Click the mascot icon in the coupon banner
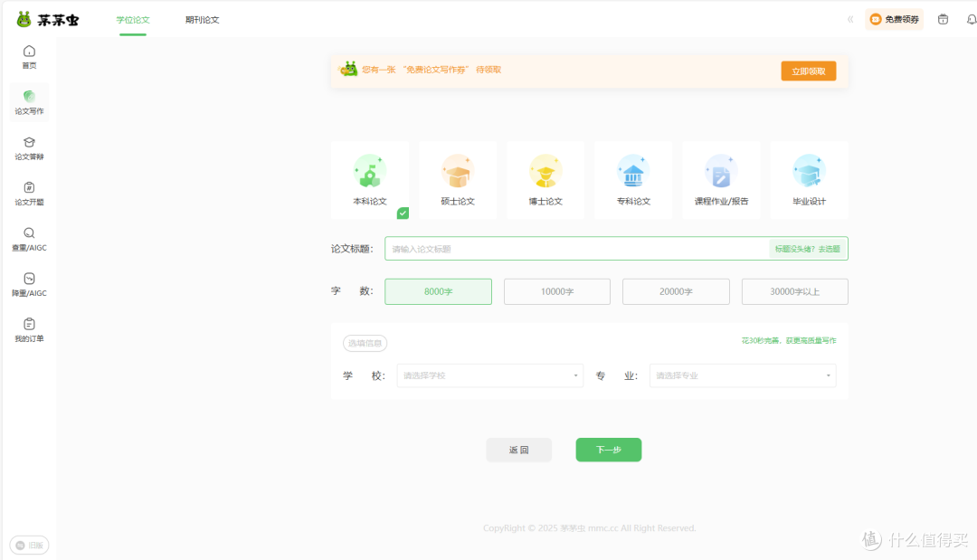The height and width of the screenshot is (560, 977). [348, 69]
